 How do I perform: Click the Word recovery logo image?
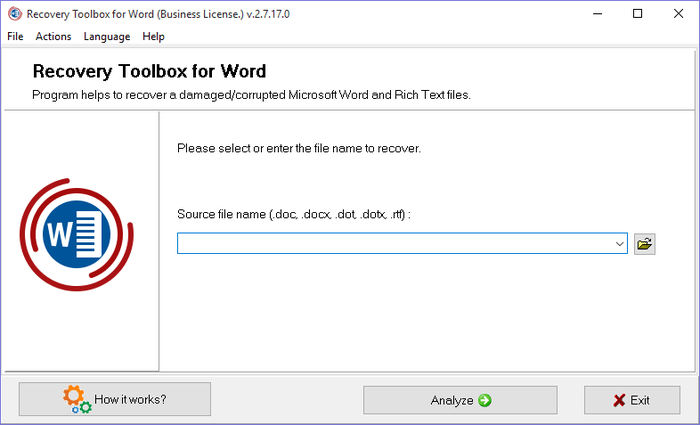[76, 234]
